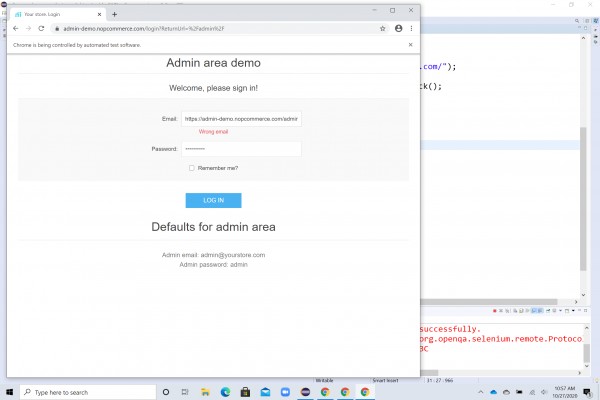Click the taskbar clock showing 10:57 AM
Viewport: 600px width, 400px height.
[x=564, y=392]
